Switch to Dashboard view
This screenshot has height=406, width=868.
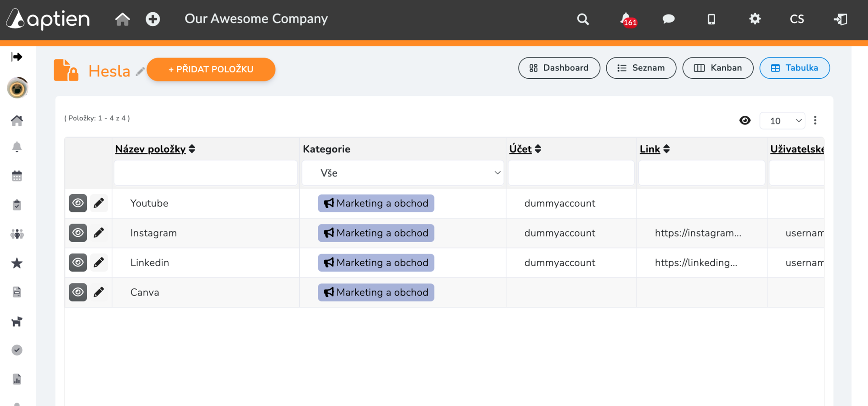(559, 68)
